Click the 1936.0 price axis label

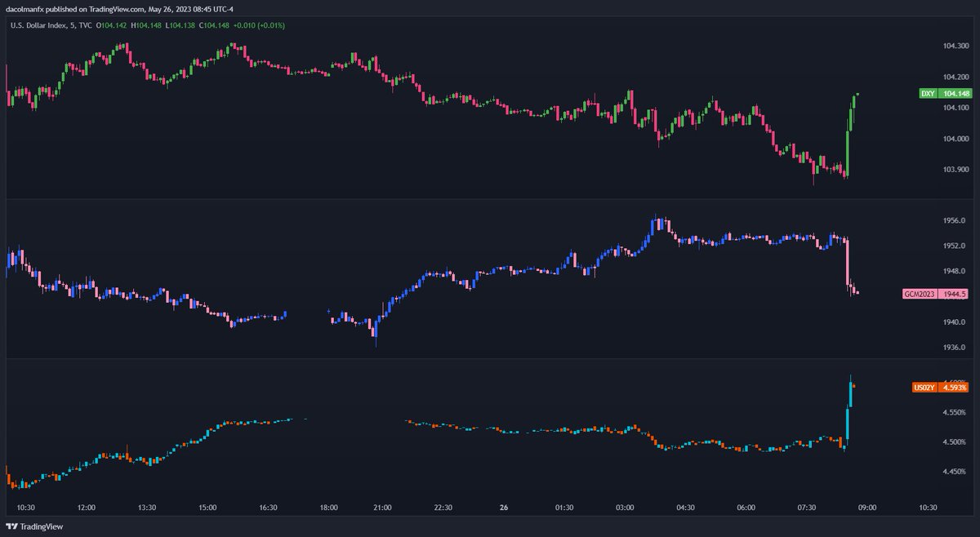click(955, 347)
